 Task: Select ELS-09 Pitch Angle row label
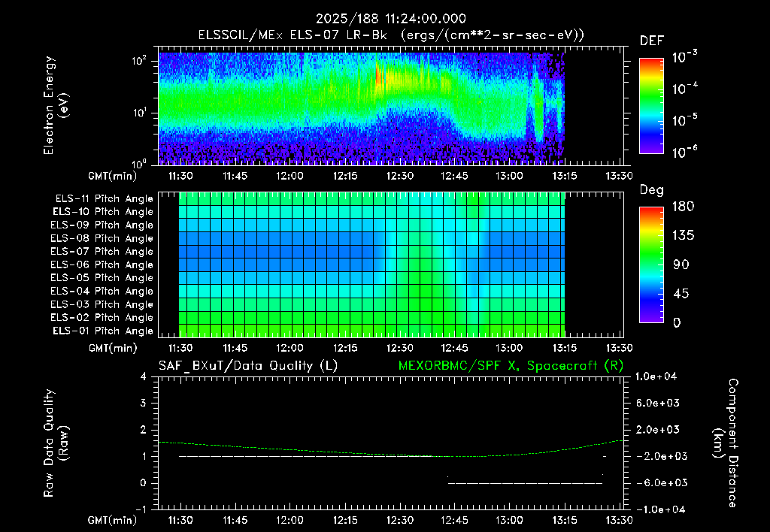tap(102, 225)
